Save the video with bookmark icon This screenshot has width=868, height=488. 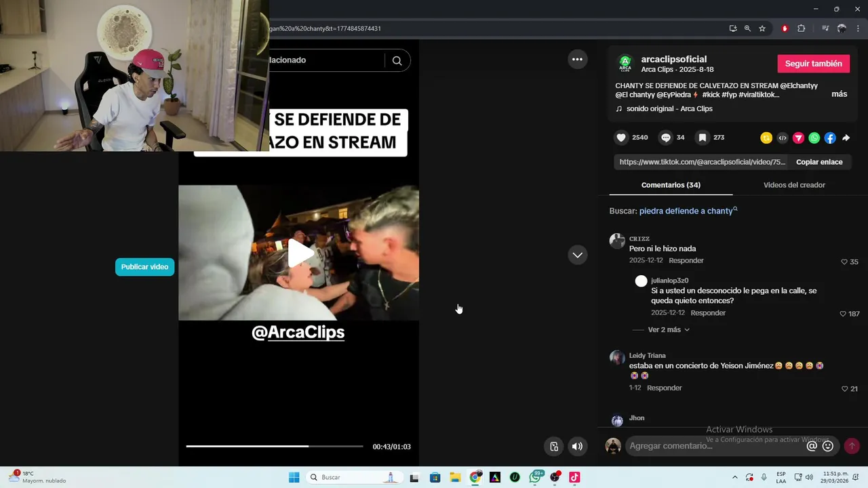pyautogui.click(x=703, y=138)
